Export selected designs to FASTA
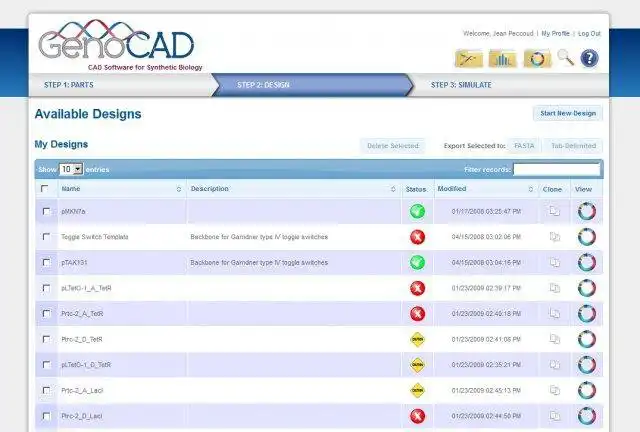 tap(524, 146)
